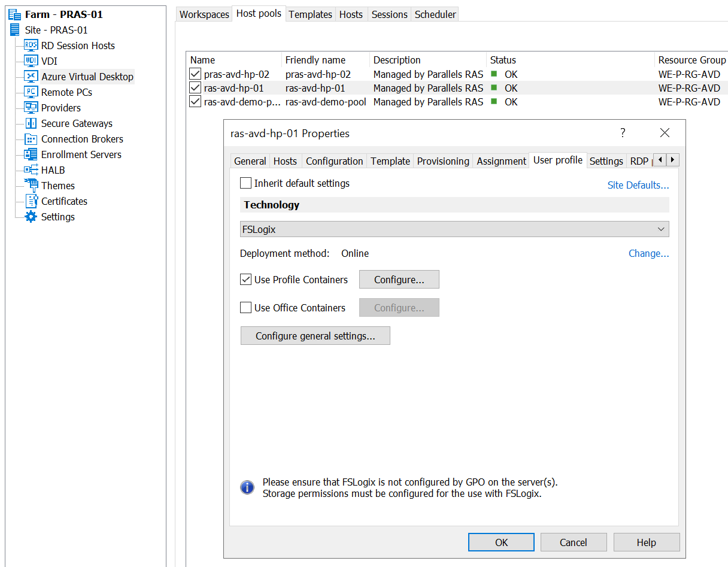728x567 pixels.
Task: Sort by the Friendly name column header
Action: (x=326, y=60)
